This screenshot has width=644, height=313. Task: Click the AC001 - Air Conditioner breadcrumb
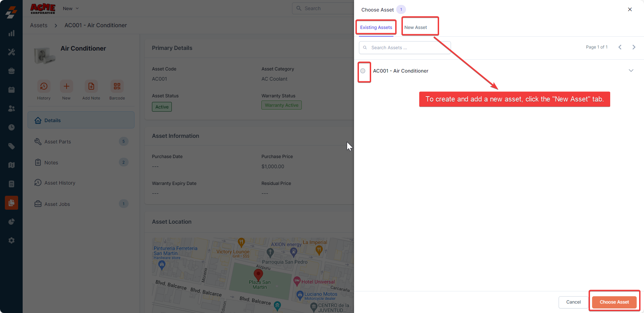pos(95,25)
